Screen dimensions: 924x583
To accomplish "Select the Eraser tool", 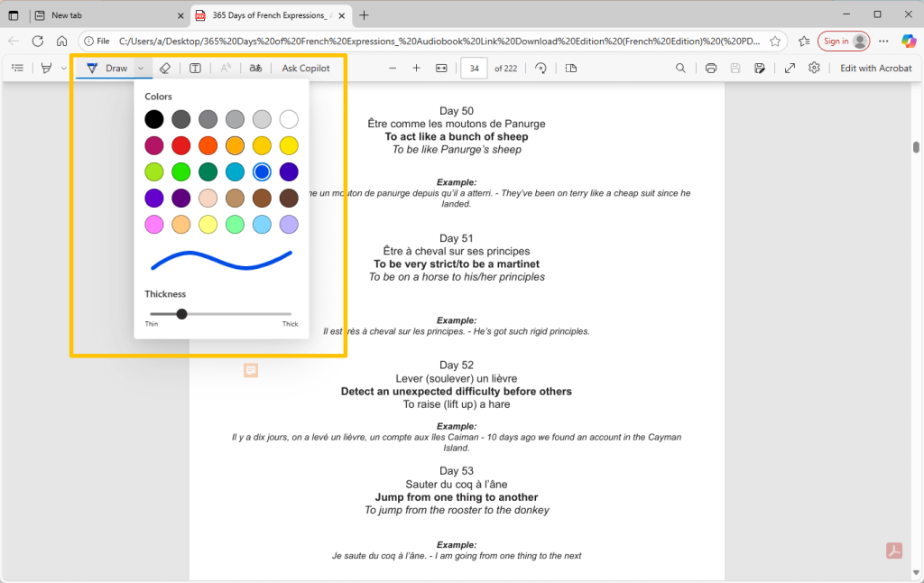I will click(x=165, y=68).
